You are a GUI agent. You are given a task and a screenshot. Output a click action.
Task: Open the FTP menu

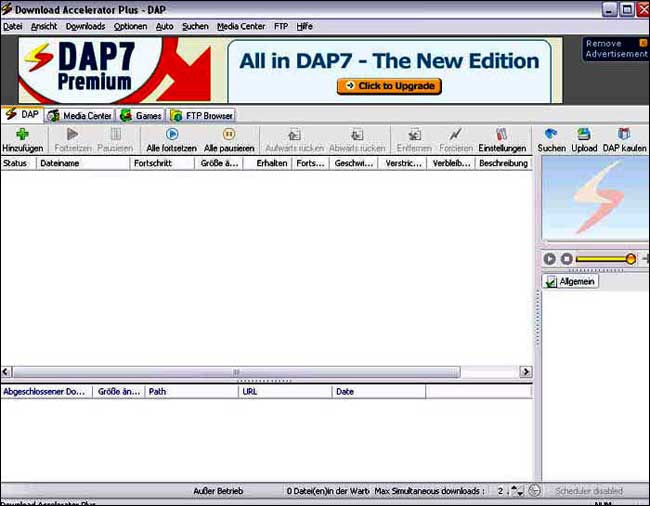pyautogui.click(x=281, y=27)
